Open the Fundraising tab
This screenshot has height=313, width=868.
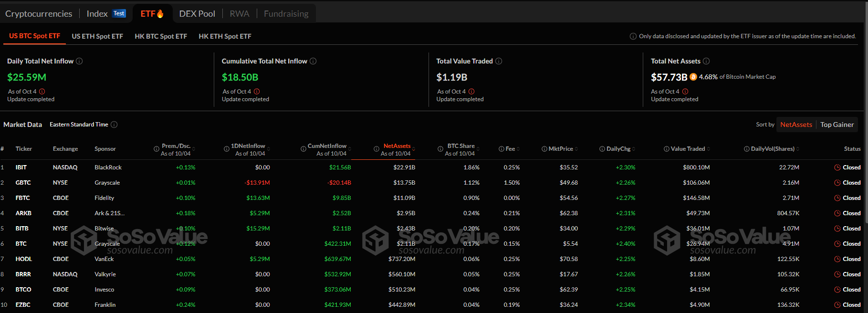click(286, 14)
